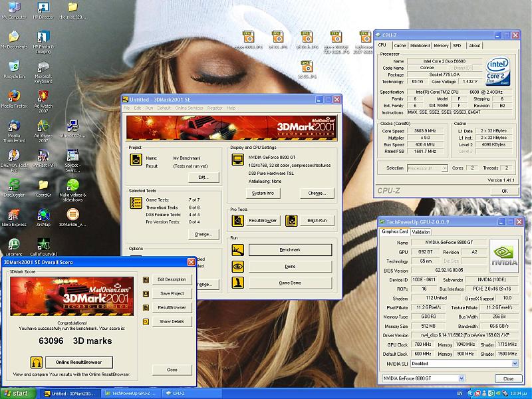Open DAEMON Tools Pro icon
532x399 pixels.
click(14, 160)
